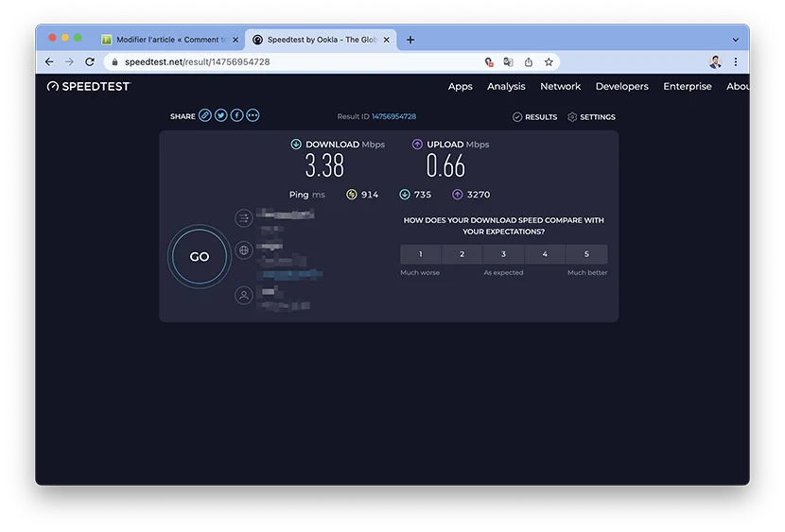Rate download speed 1 Much worse
Screen dimensions: 785x532
(421, 254)
